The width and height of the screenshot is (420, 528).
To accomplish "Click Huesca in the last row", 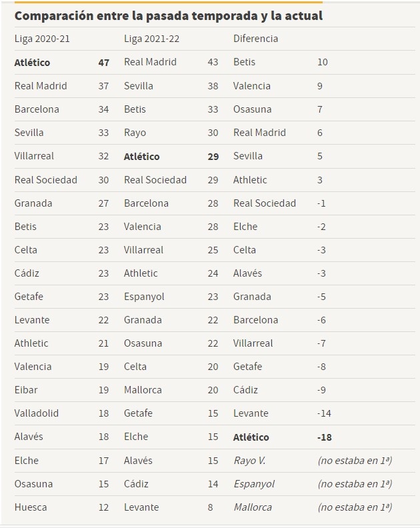I will click(31, 507).
